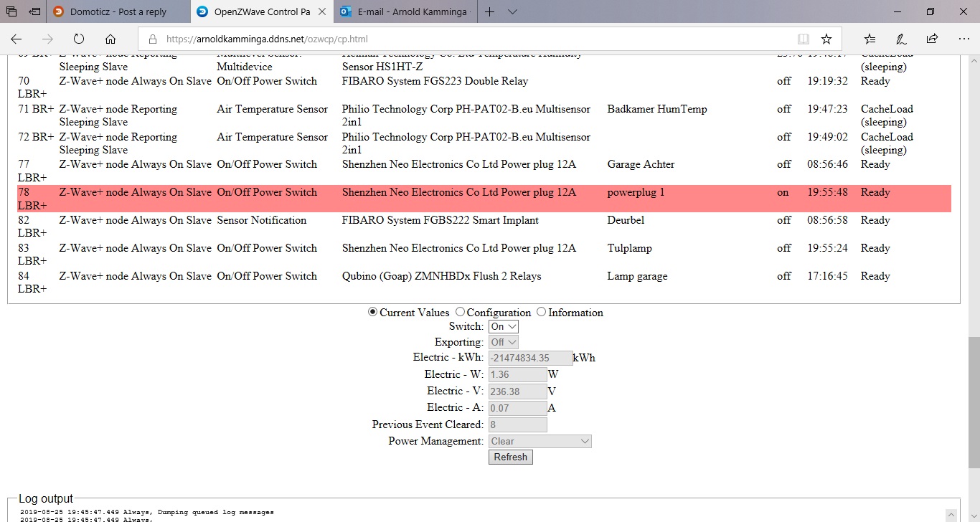
Task: Click the Electric - W value field
Action: pyautogui.click(x=518, y=374)
